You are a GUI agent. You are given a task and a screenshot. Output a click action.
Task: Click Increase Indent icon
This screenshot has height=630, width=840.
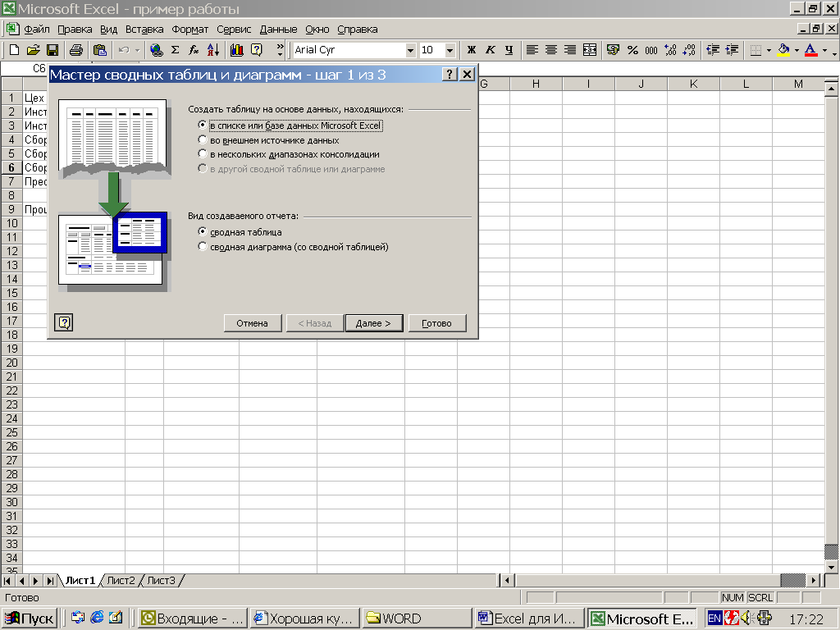732,50
